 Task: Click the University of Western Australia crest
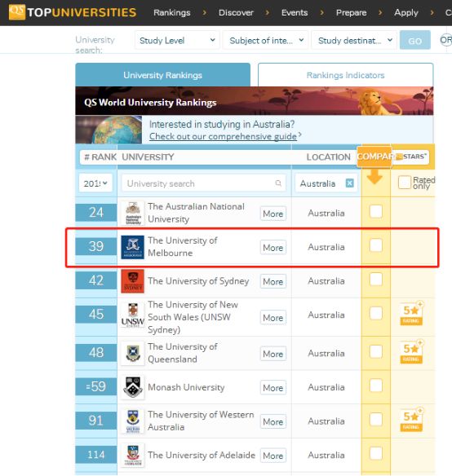coord(133,421)
